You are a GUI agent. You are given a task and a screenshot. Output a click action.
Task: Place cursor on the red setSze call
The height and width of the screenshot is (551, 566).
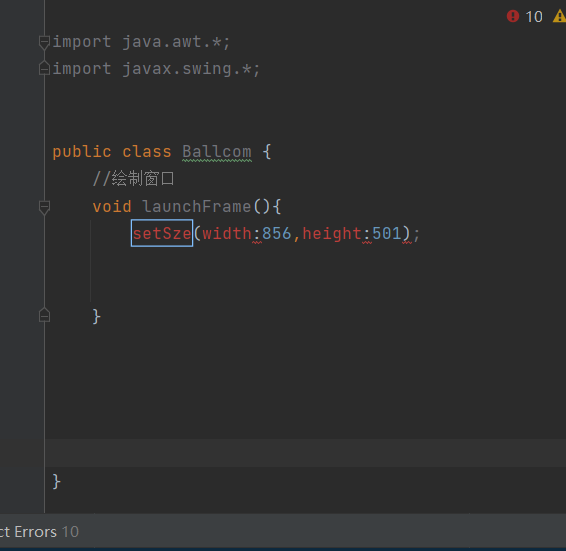[x=162, y=233]
